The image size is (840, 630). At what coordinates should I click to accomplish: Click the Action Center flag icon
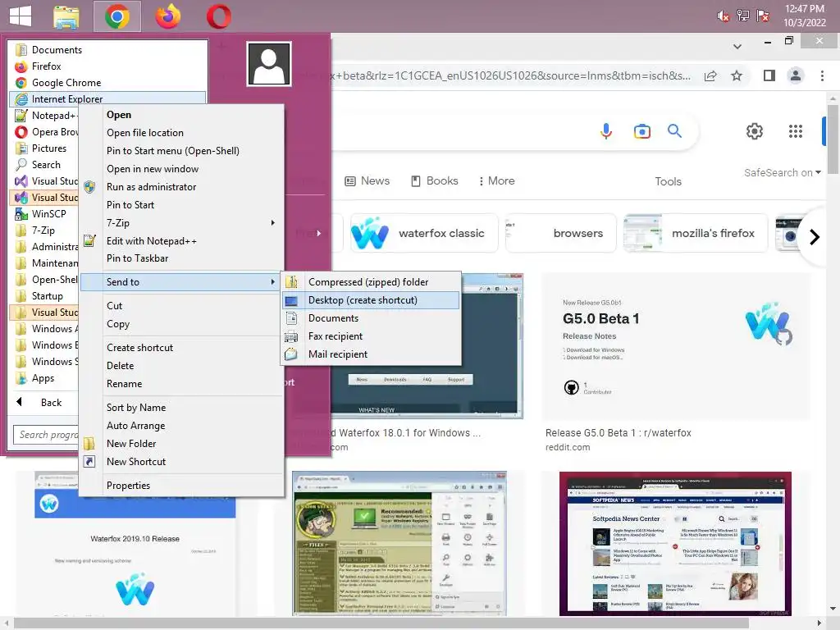[x=763, y=16]
